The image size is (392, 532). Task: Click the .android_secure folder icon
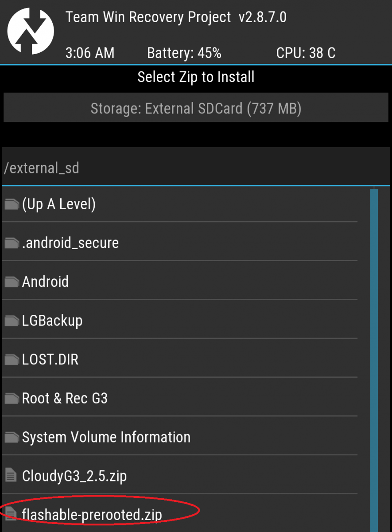[12, 243]
